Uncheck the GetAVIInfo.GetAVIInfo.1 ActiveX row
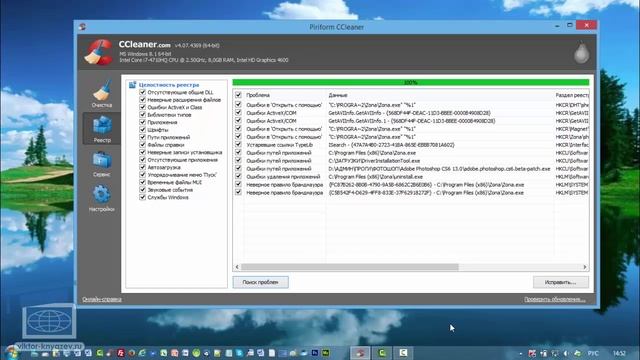The height and width of the screenshot is (360, 640). (238, 121)
